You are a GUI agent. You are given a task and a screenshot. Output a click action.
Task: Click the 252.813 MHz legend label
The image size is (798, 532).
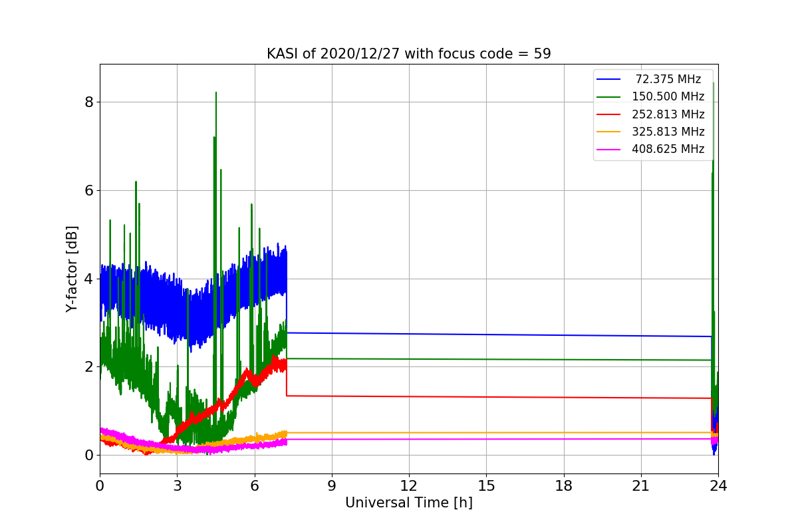tap(668, 114)
